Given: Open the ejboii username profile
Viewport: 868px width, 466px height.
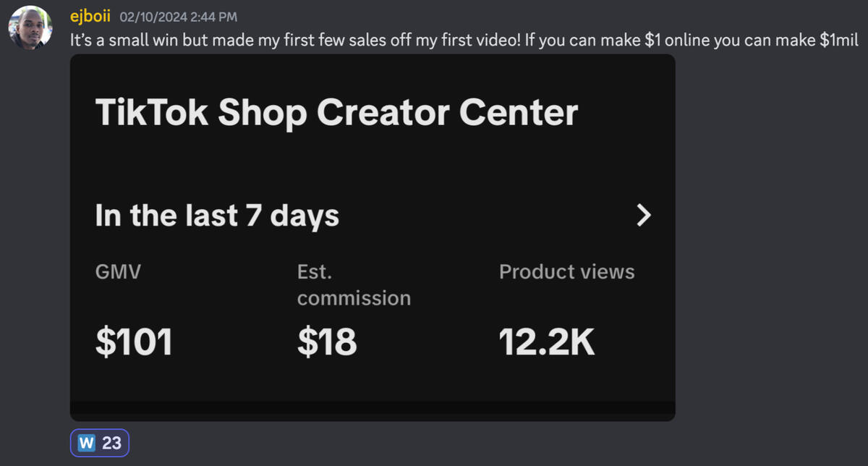Looking at the screenshot, I should (90, 16).
